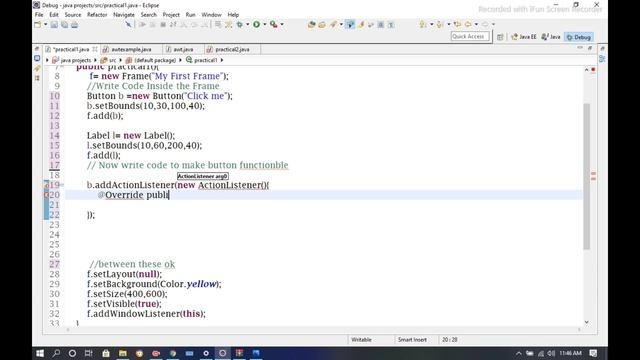Open the Edit menu

coord(54,15)
